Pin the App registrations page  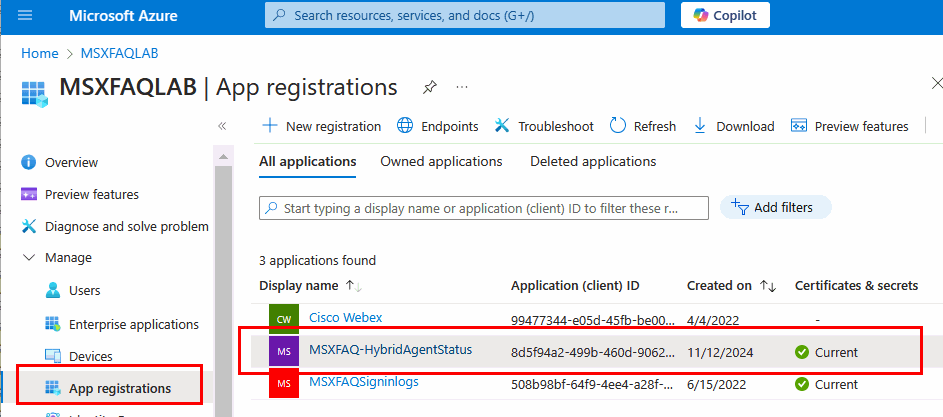coord(429,87)
